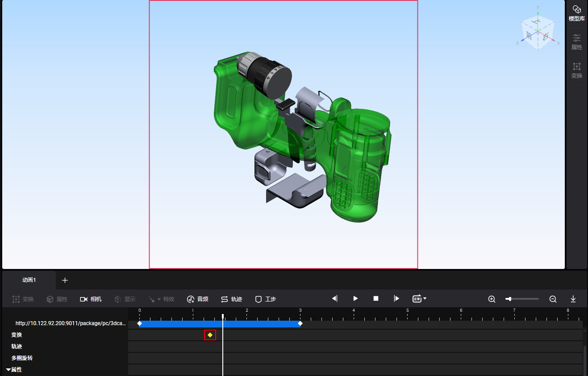
Task: Open the 属性 panel in right sidebar
Action: (x=576, y=41)
